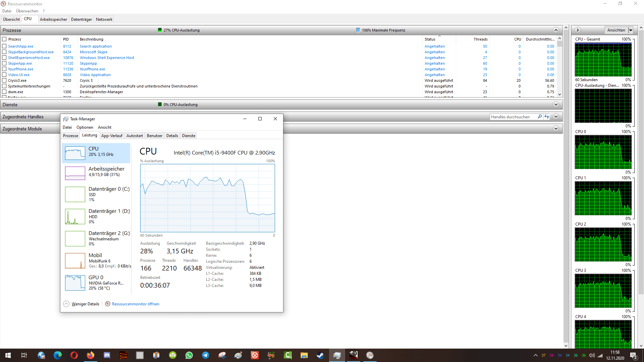Open Steam from the taskbar
Image resolution: width=644 pixels, height=362 pixels.
tap(320, 355)
